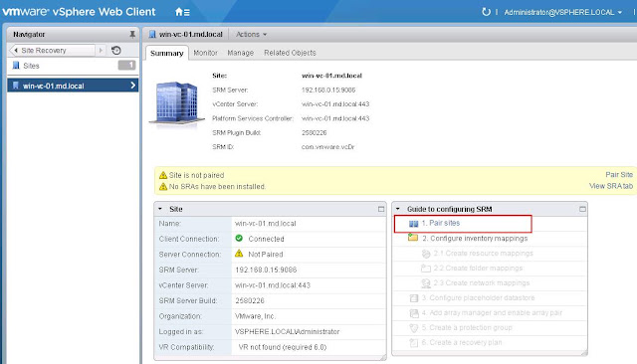Open Administrator@VSPHERE.LOCAL user dropdown

(562, 12)
